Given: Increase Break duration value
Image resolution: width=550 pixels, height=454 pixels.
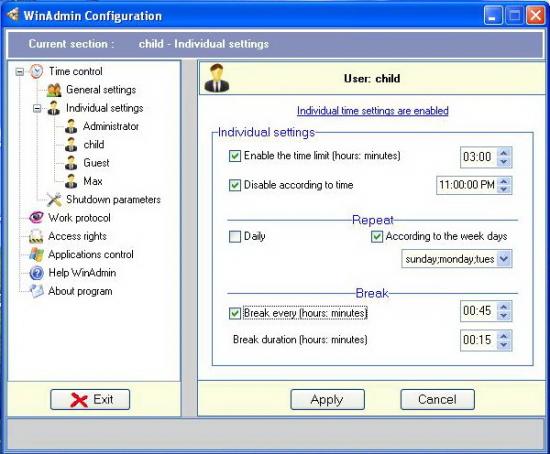Looking at the screenshot, I should [x=504, y=336].
